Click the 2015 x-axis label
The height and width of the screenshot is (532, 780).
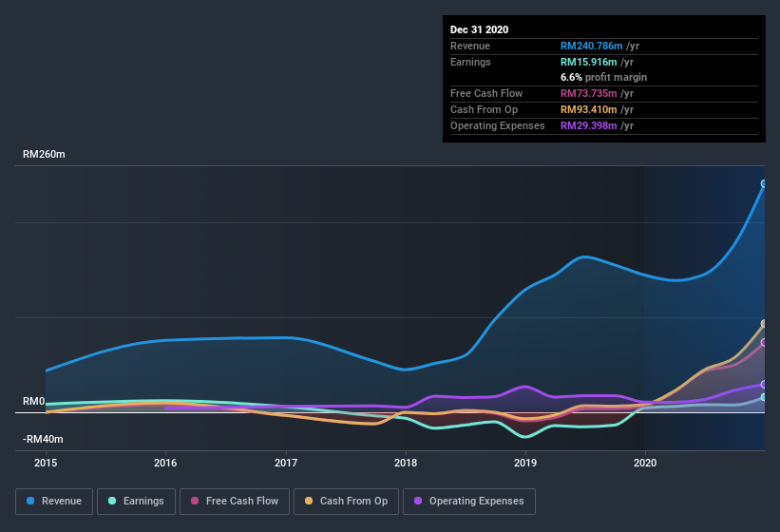click(x=46, y=463)
